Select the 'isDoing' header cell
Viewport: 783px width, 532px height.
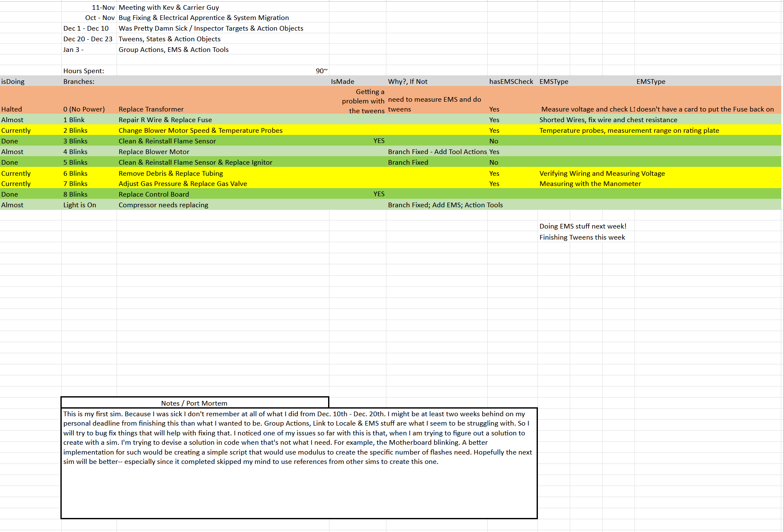point(31,81)
